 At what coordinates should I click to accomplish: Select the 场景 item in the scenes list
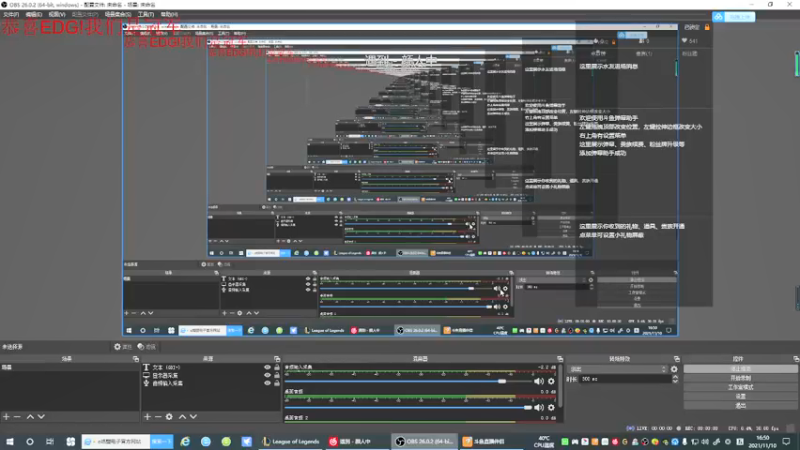[x=69, y=367]
